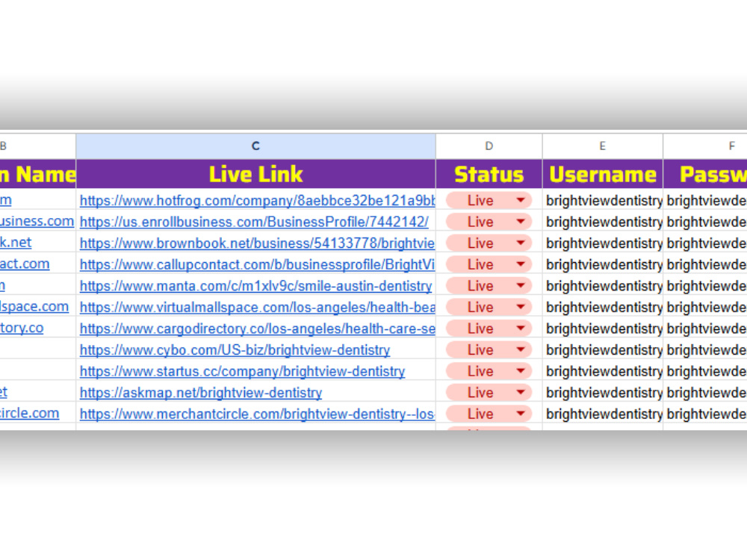This screenshot has width=747, height=560.
Task: Select username cell in manta.com row
Action: click(x=602, y=286)
